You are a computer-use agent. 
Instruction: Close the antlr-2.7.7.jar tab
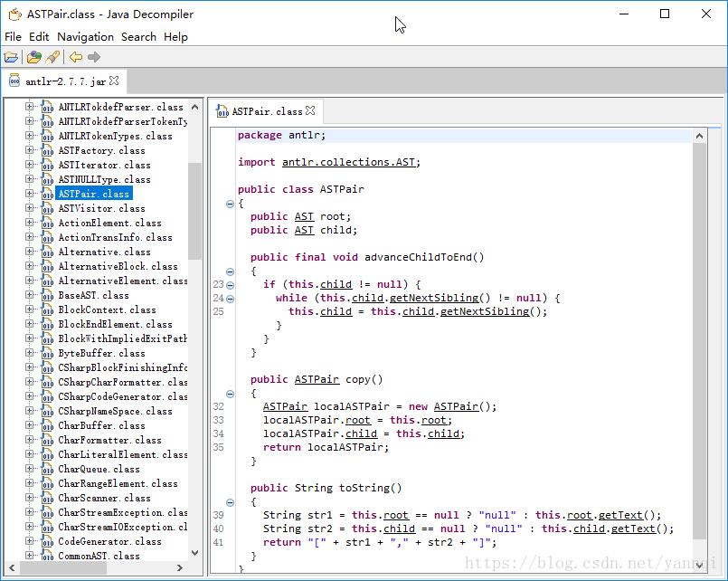[114, 81]
